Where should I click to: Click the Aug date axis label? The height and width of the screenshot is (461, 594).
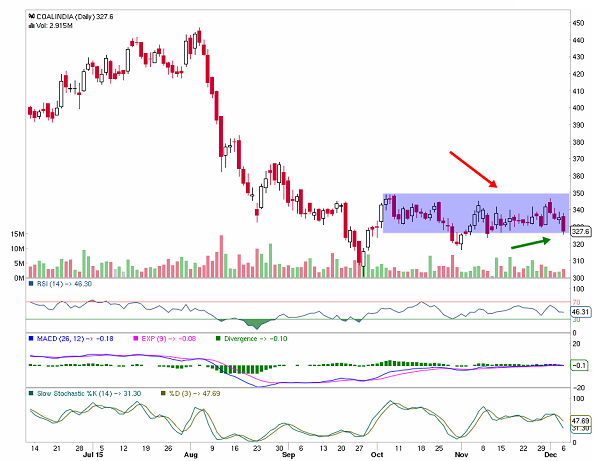[191, 455]
